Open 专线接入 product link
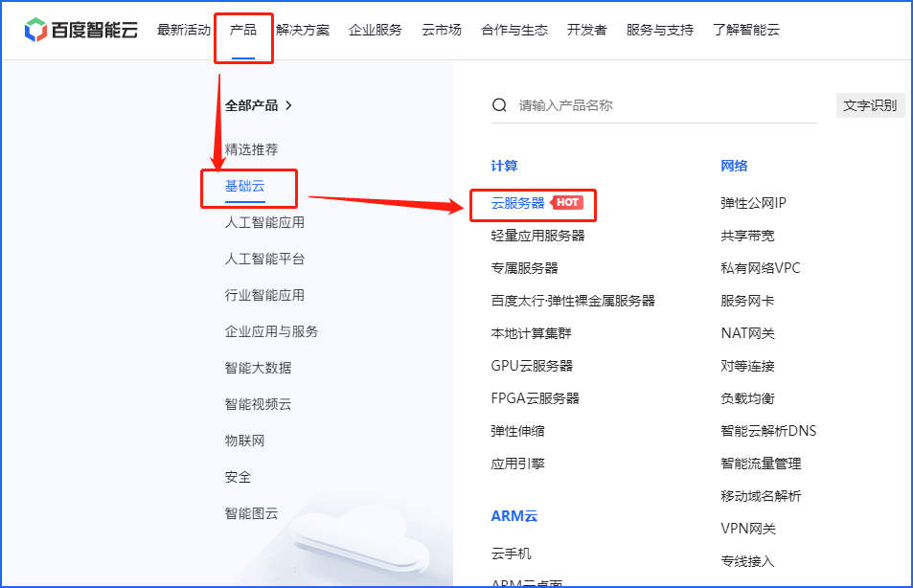913x588 pixels. pos(747,562)
